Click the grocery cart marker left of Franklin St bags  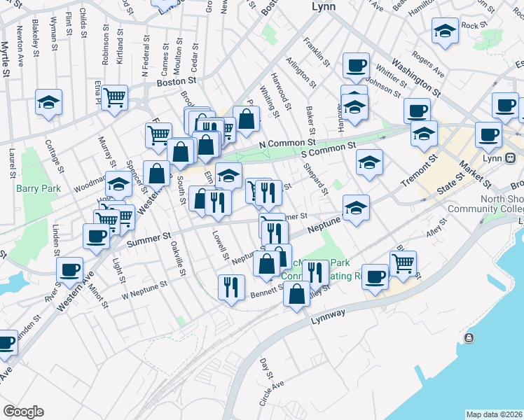coord(159,138)
